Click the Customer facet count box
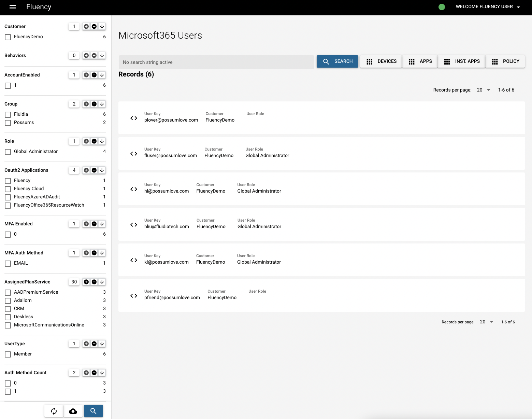The width and height of the screenshot is (532, 419). (x=74, y=26)
